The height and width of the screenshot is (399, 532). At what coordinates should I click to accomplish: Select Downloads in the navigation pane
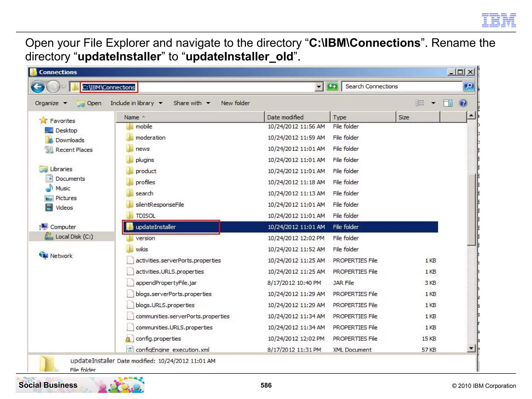65,140
